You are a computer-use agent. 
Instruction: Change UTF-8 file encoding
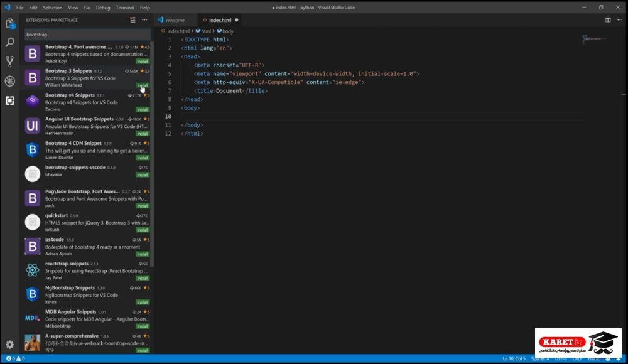point(561,358)
